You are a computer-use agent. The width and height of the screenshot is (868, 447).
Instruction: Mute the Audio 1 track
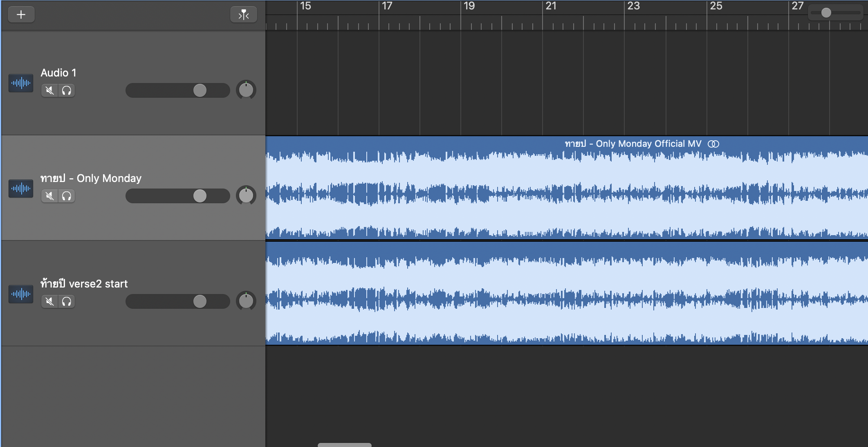pos(49,90)
